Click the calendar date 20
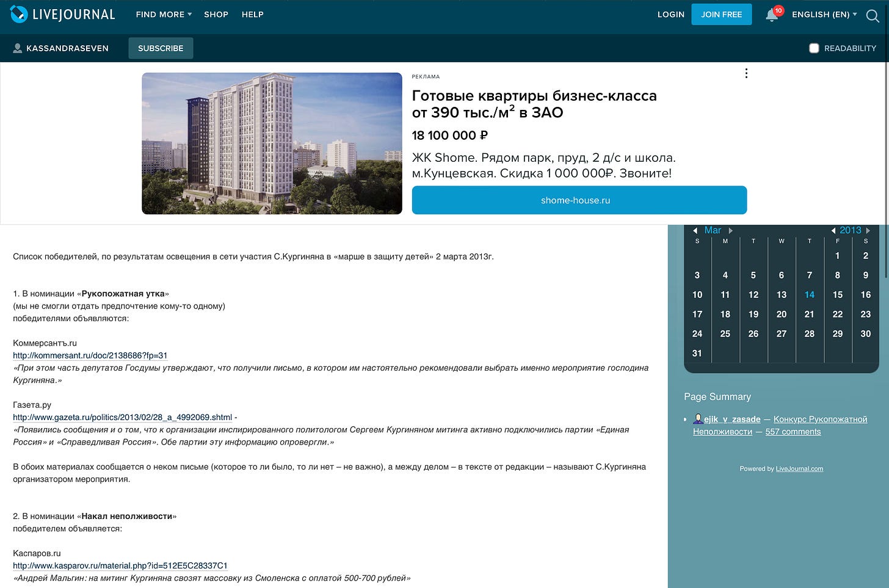The height and width of the screenshot is (588, 889). coord(782,314)
